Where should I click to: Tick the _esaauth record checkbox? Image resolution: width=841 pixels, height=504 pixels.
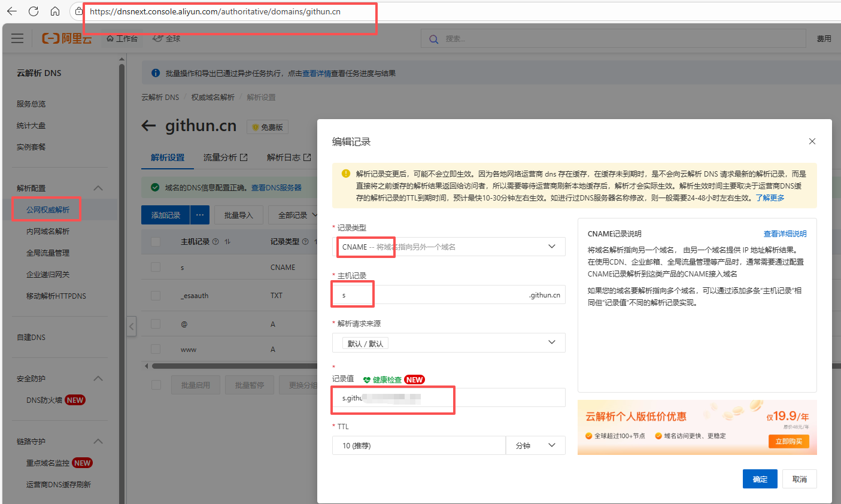156,295
